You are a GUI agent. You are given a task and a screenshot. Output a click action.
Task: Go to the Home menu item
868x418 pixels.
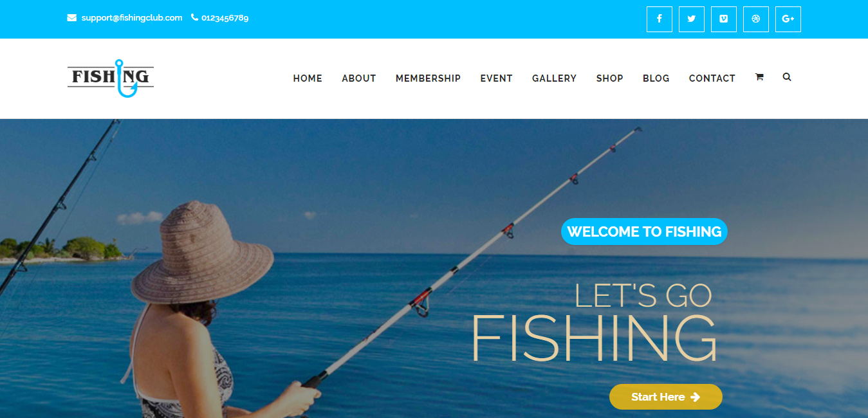(308, 78)
